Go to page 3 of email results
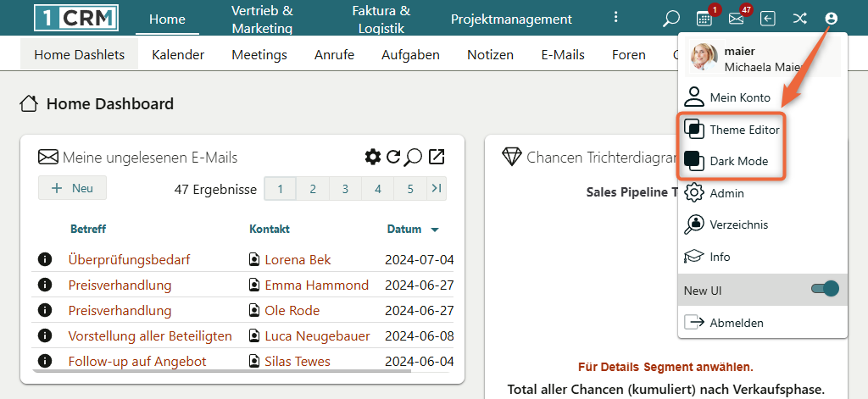 click(345, 189)
